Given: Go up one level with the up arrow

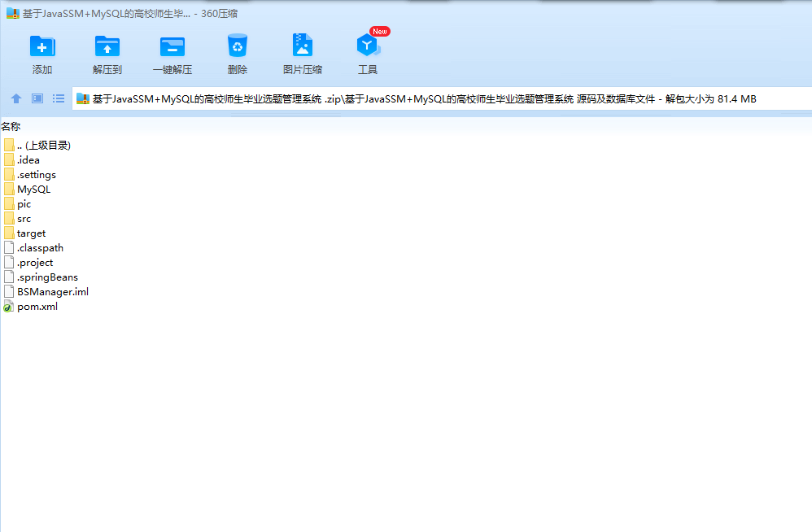Looking at the screenshot, I should coord(16,98).
